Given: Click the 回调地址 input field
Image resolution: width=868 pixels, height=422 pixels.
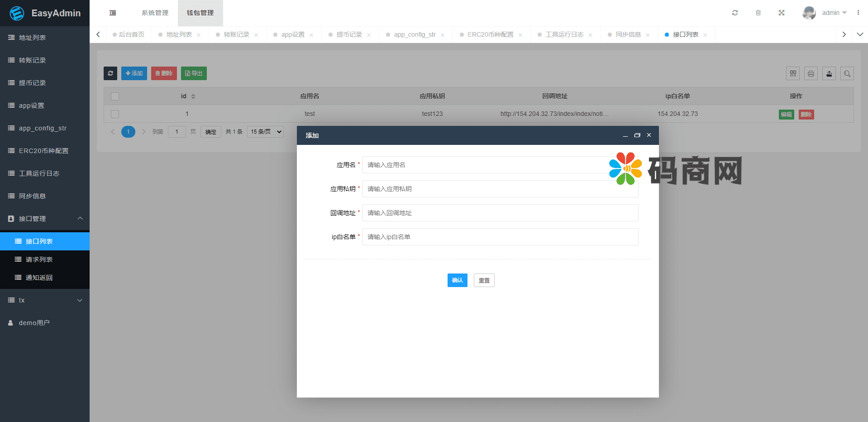Looking at the screenshot, I should click(x=500, y=213).
